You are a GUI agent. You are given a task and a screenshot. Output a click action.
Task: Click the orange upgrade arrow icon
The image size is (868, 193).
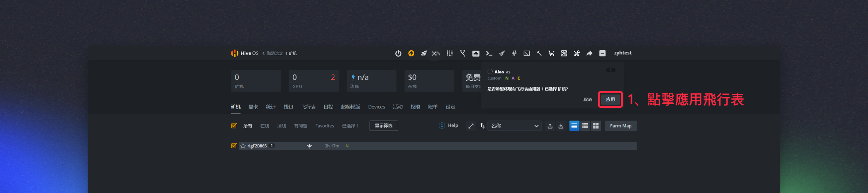click(411, 53)
